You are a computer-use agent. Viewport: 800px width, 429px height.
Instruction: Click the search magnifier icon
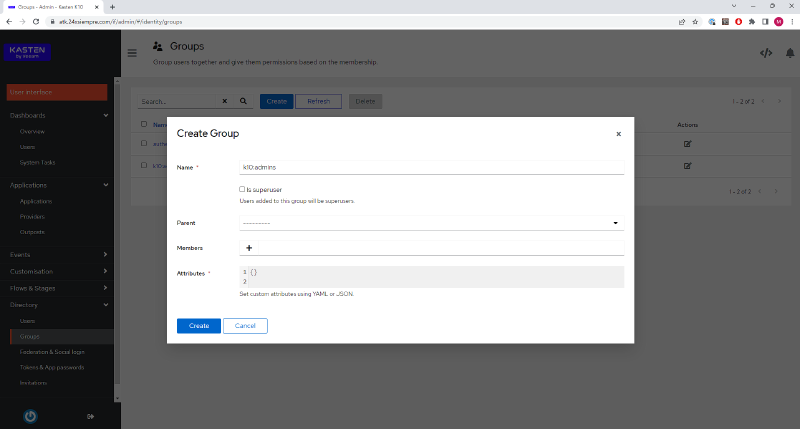243,101
